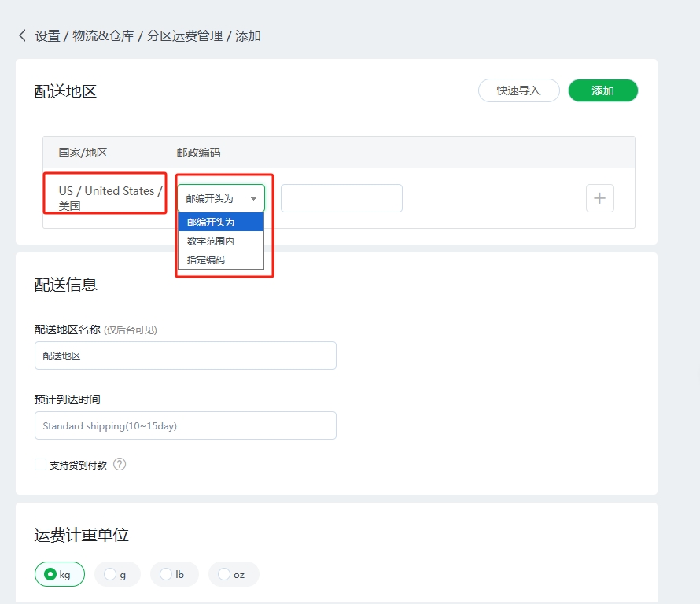Select the kg weight unit
Screen dimensions: 700x604
pos(59,574)
